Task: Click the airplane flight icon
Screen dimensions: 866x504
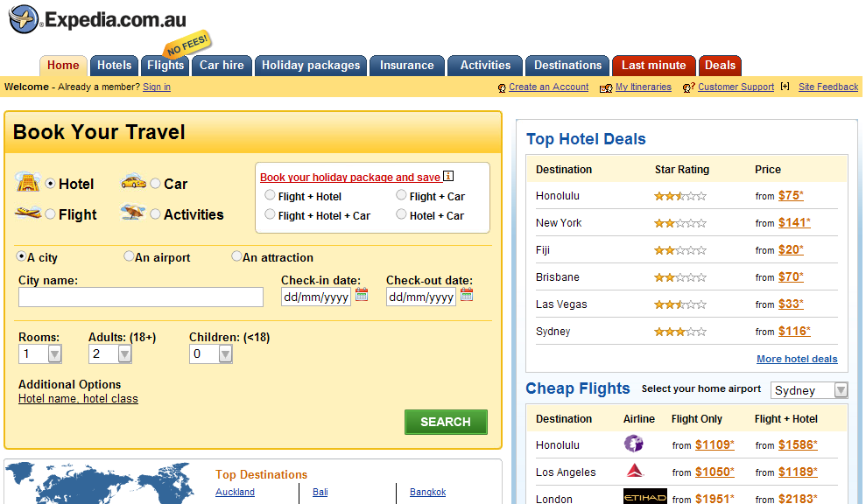Action: tap(28, 213)
